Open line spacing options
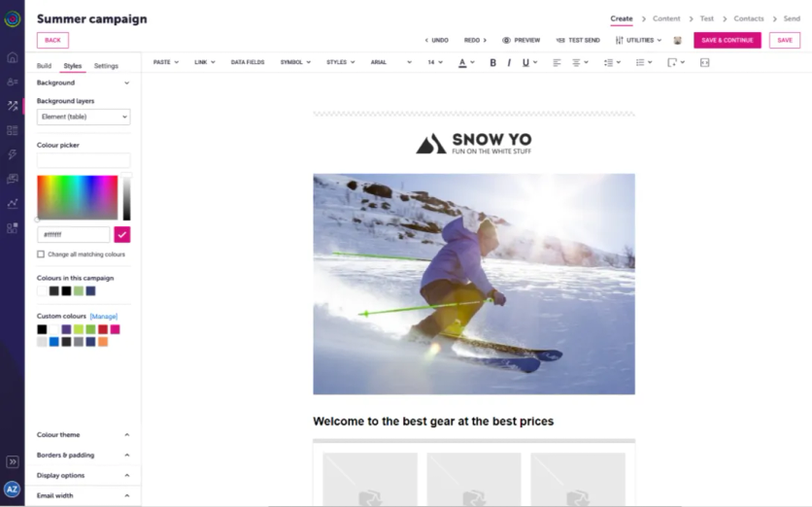Screen dimensions: 812x507 point(612,63)
